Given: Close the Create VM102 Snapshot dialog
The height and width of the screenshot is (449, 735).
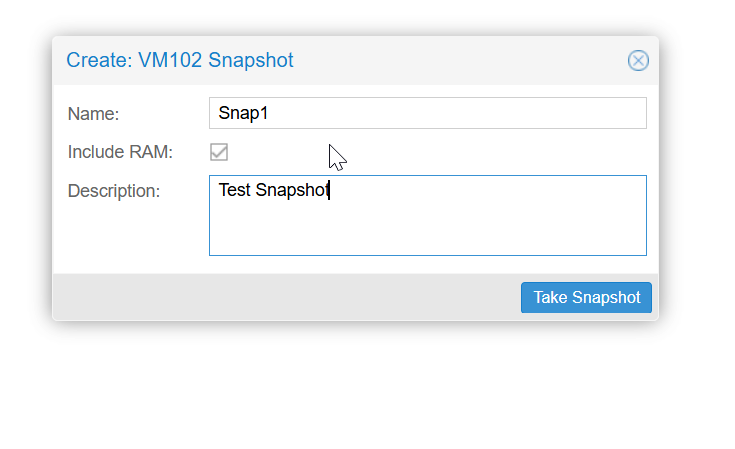Looking at the screenshot, I should point(638,60).
